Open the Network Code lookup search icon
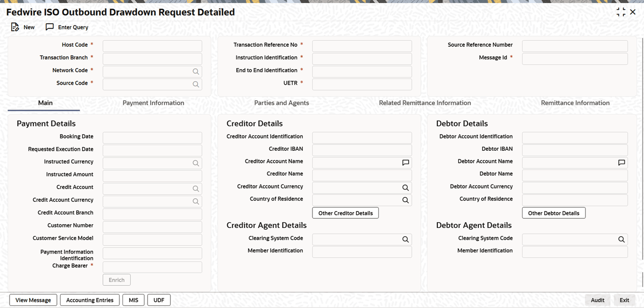Viewport: 644px width, 308px height. coord(196,72)
